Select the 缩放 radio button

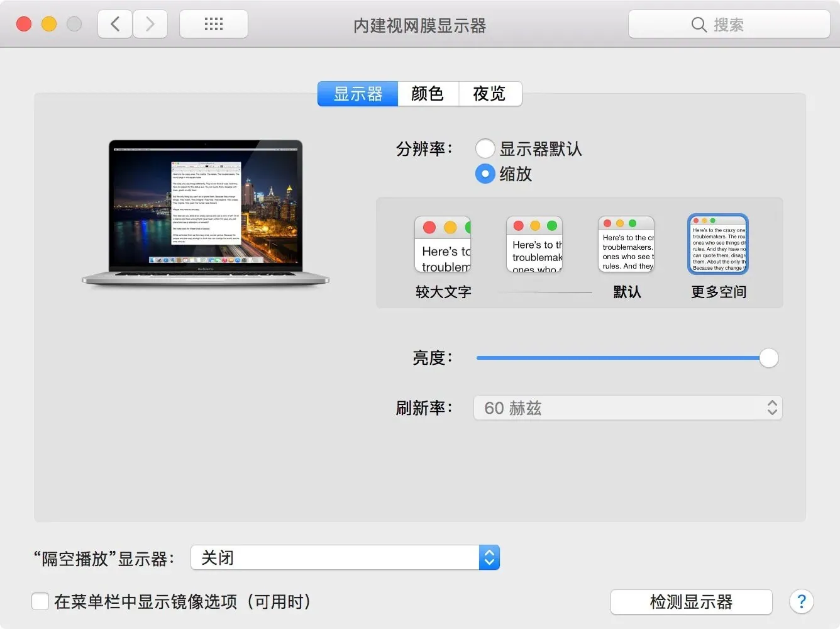tap(485, 174)
